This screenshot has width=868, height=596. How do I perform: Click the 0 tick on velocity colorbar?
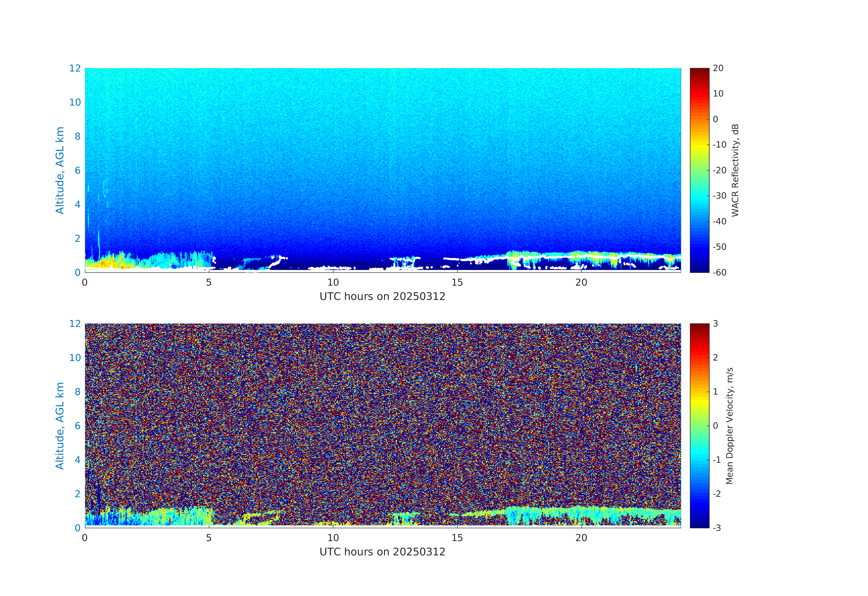715,426
